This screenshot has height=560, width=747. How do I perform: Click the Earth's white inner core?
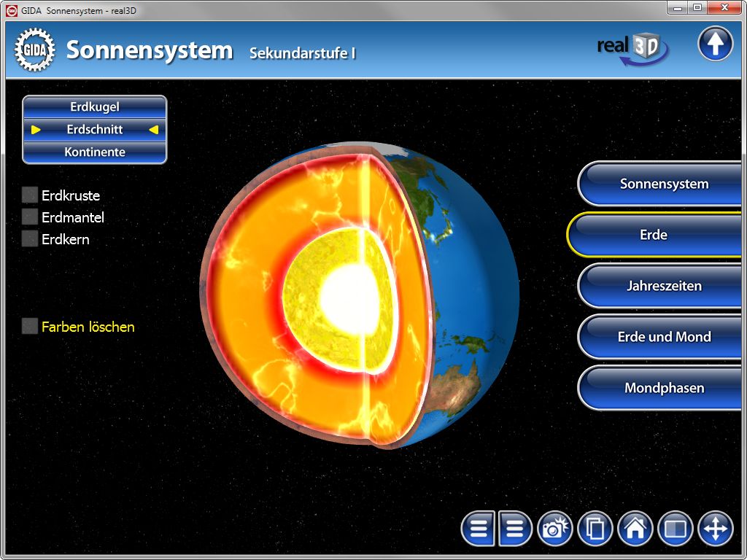[341, 293]
